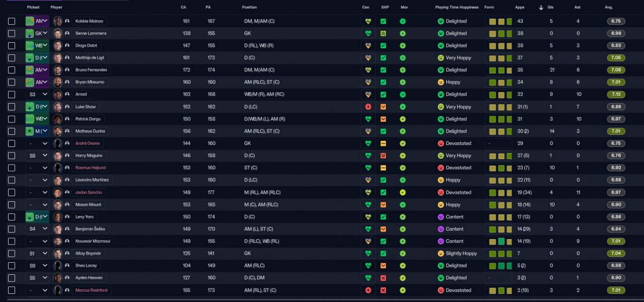Image resolution: width=644 pixels, height=302 pixels.
Task: Click Noussair Mazraoui's condition heart icon
Action: [368, 241]
